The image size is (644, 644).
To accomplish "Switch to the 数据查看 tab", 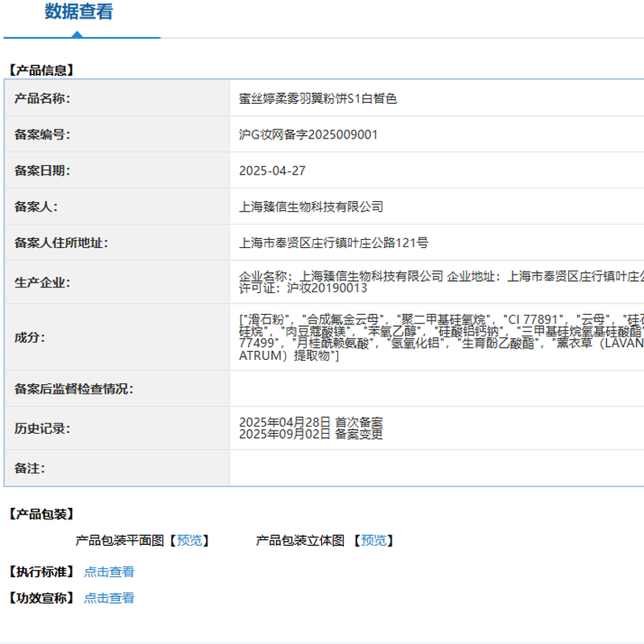I will click(x=79, y=12).
